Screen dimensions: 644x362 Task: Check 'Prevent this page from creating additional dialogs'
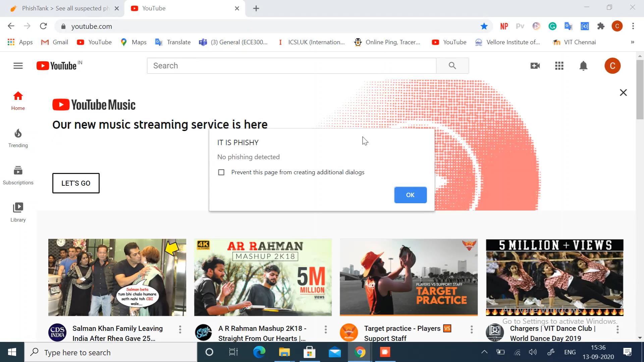[x=221, y=172]
